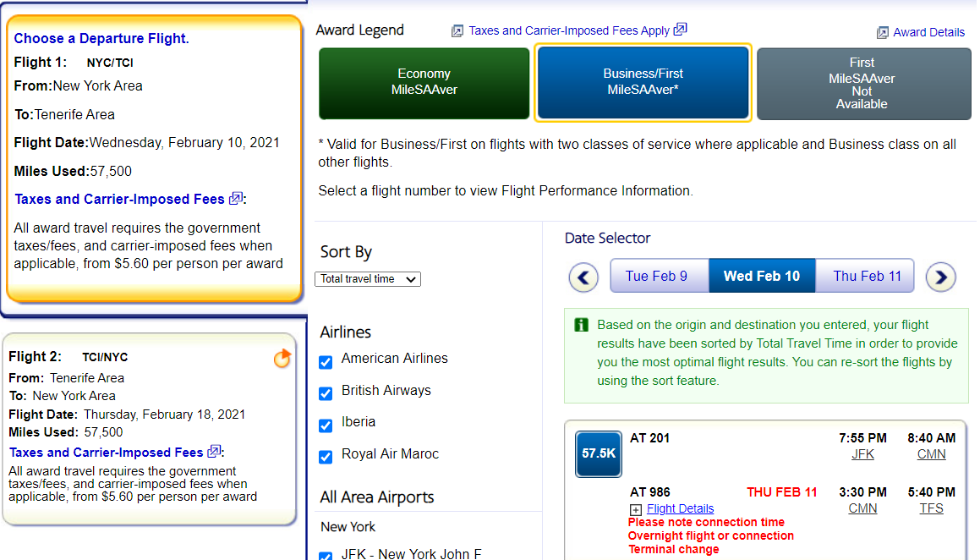Click the orange change Flight 2 icon
980x560 pixels.
(x=282, y=359)
